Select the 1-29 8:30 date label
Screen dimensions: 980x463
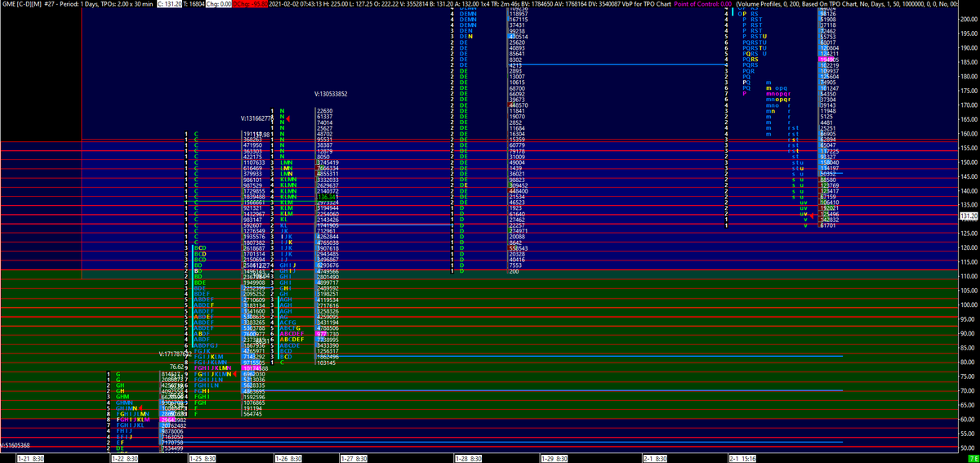[555, 459]
